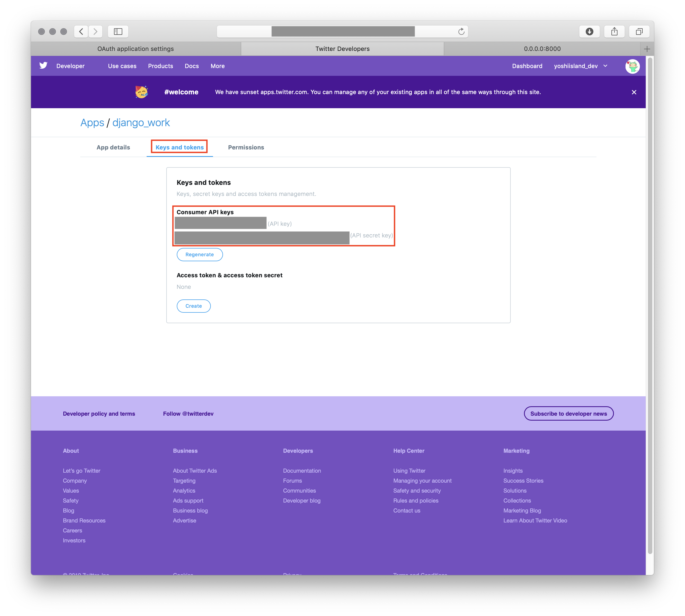Expand the yoshiisland_dev account dropdown
Screen dimensions: 685x616
pyautogui.click(x=580, y=66)
